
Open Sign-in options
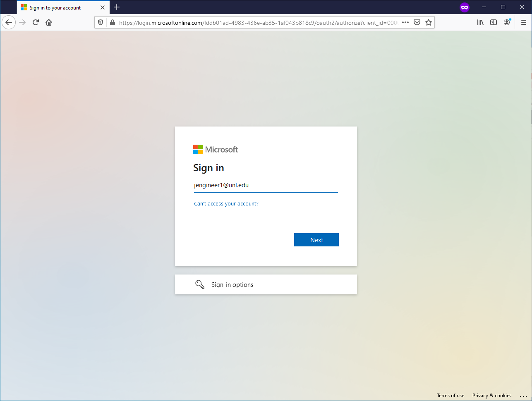pyautogui.click(x=266, y=284)
